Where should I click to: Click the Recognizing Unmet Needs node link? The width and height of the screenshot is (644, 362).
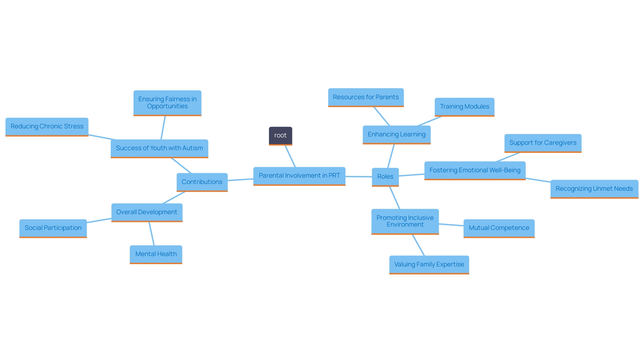(594, 189)
